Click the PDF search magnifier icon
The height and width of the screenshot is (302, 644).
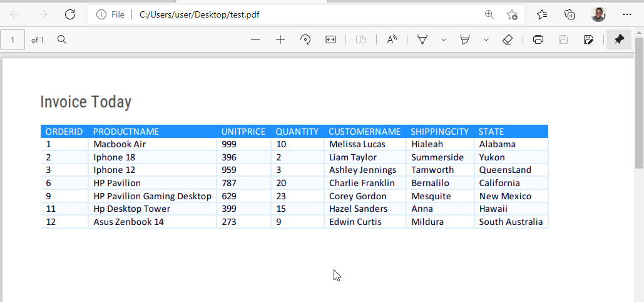(x=62, y=39)
